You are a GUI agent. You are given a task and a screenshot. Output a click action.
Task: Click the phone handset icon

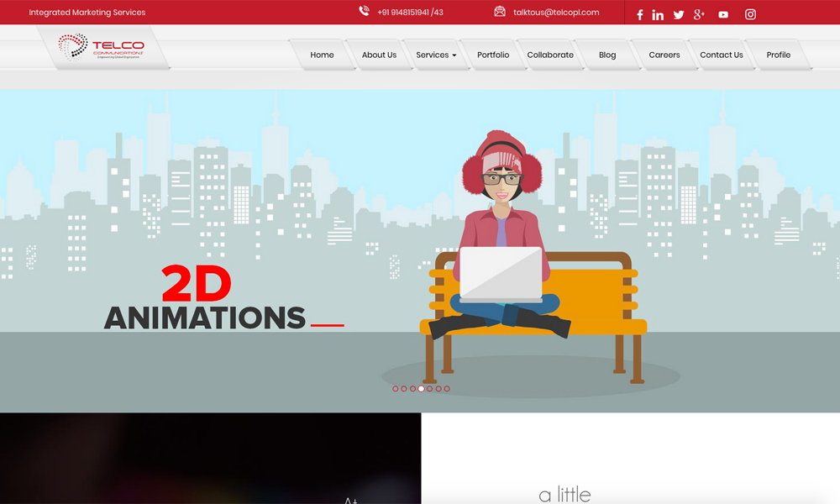coord(364,12)
